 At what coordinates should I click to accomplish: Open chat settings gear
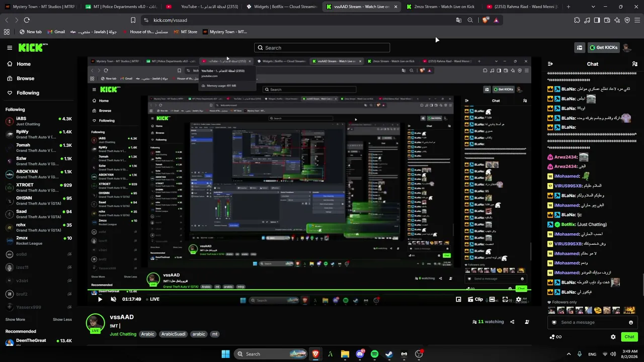coord(613,337)
